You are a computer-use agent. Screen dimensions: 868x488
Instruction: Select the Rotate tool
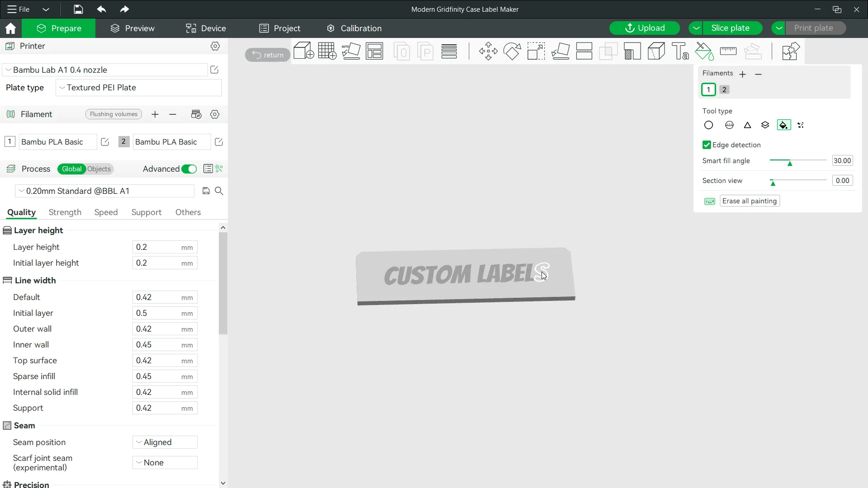512,51
